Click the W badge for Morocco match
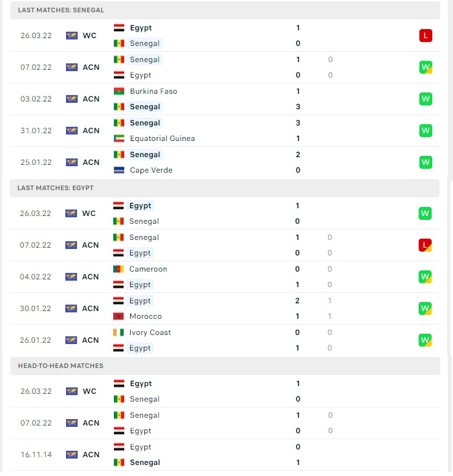The width and height of the screenshot is (453, 476). tap(425, 308)
